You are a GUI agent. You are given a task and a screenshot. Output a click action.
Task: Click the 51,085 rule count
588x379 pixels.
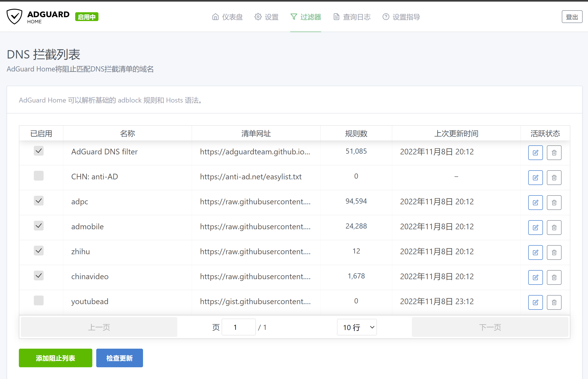pos(356,151)
